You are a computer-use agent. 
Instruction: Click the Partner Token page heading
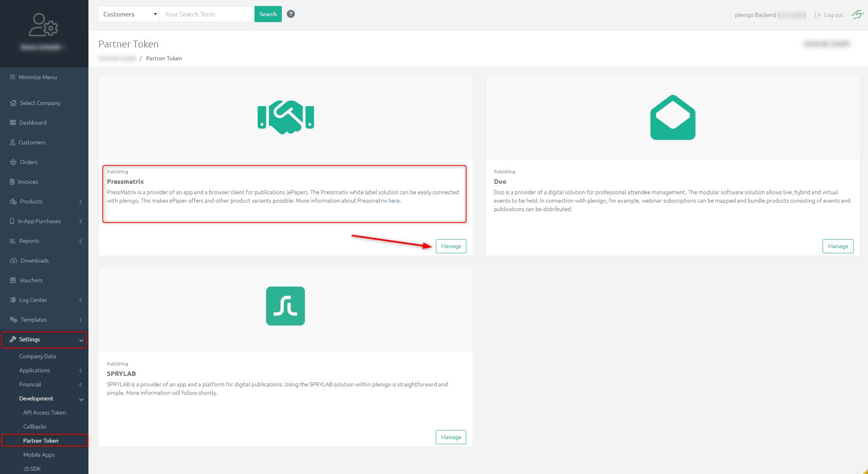click(129, 44)
